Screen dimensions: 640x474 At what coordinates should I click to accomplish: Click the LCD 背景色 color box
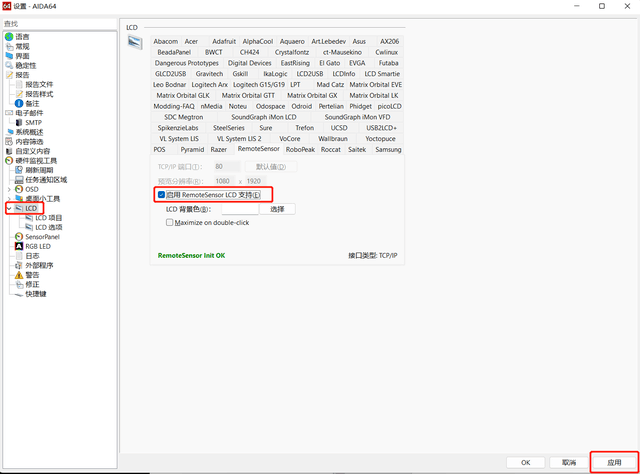[240, 209]
